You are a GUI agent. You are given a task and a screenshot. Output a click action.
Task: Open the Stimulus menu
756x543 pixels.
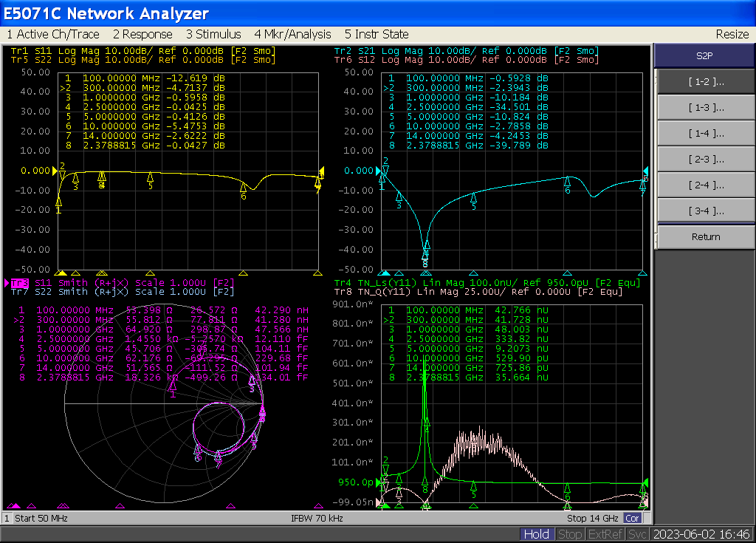coord(213,34)
